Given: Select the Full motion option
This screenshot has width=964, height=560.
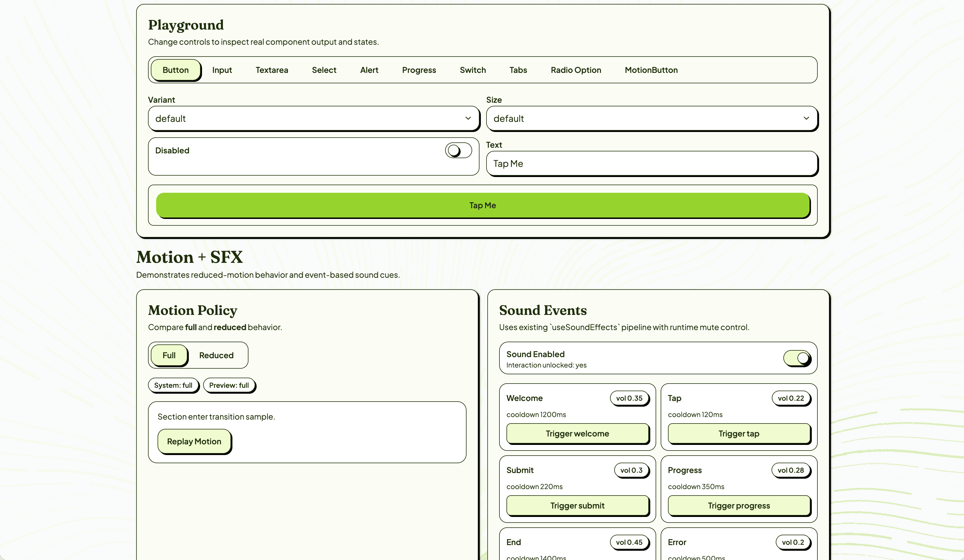Looking at the screenshot, I should pyautogui.click(x=169, y=355).
